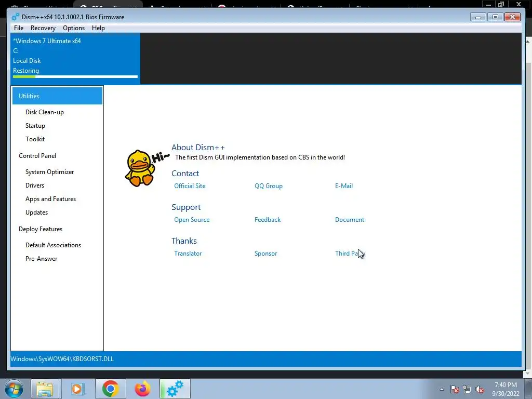This screenshot has height=399, width=532.
Task: Open Windows Media Player from the taskbar
Action: (77, 389)
